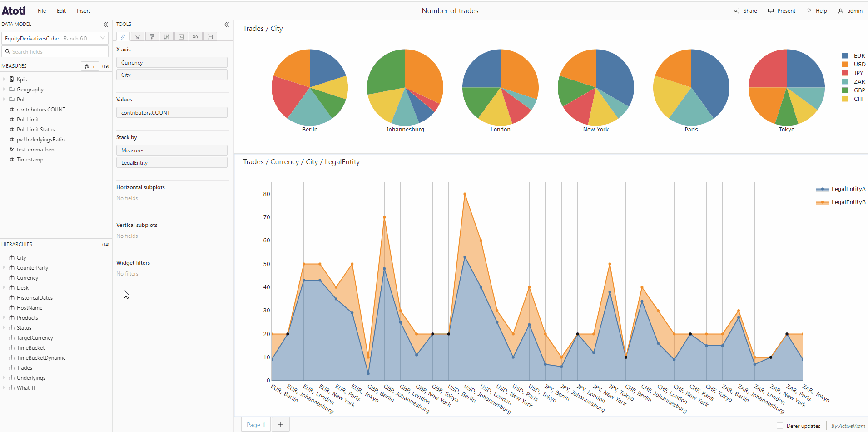
Task: Click the Help question mark icon
Action: coord(809,11)
